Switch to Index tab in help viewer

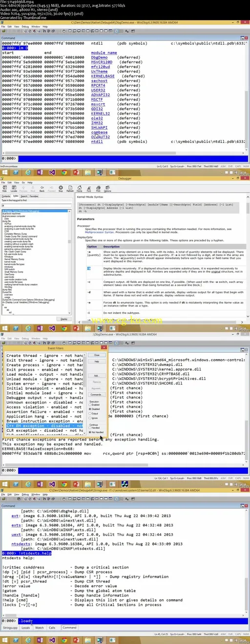(15, 196)
